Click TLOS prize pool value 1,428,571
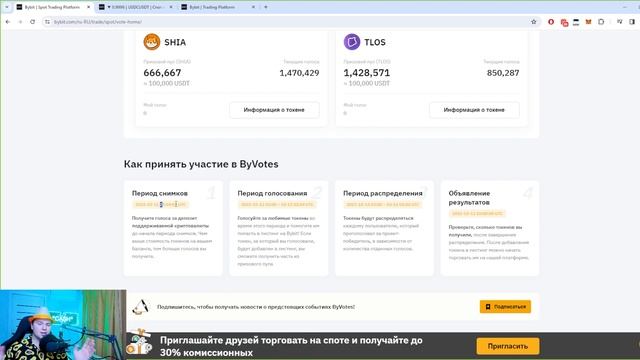This screenshot has width=640, height=360. click(x=367, y=73)
